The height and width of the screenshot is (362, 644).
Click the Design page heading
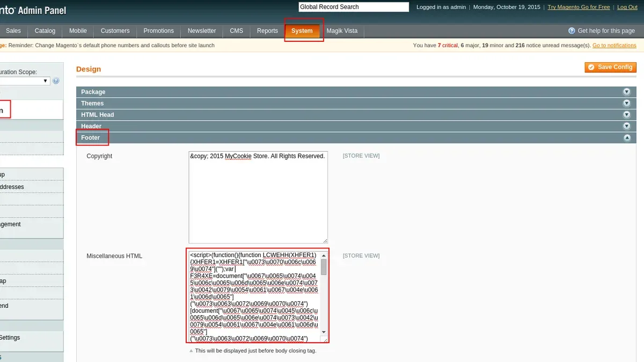[x=89, y=69]
